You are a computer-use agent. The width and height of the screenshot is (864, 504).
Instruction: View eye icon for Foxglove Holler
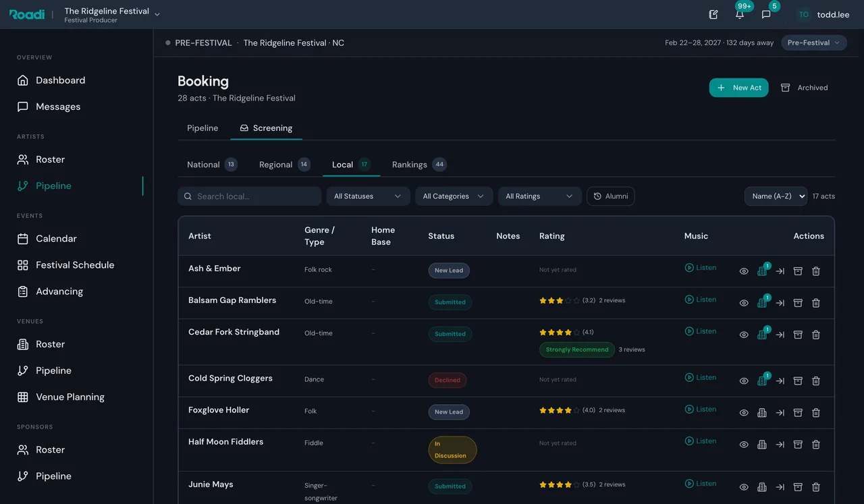[744, 413]
